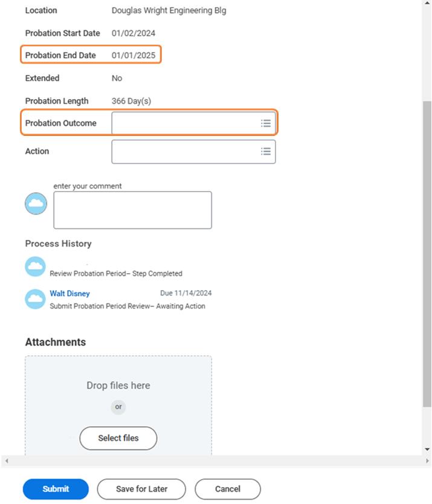This screenshot has height=504, width=432.
Task: Click the horizontal scrollbar track
Action: coord(211,461)
